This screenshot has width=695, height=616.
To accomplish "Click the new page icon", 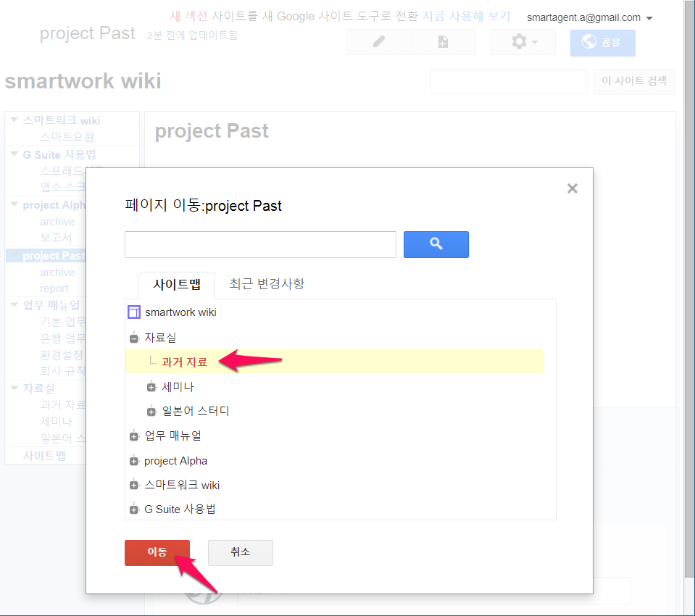I will (x=443, y=43).
